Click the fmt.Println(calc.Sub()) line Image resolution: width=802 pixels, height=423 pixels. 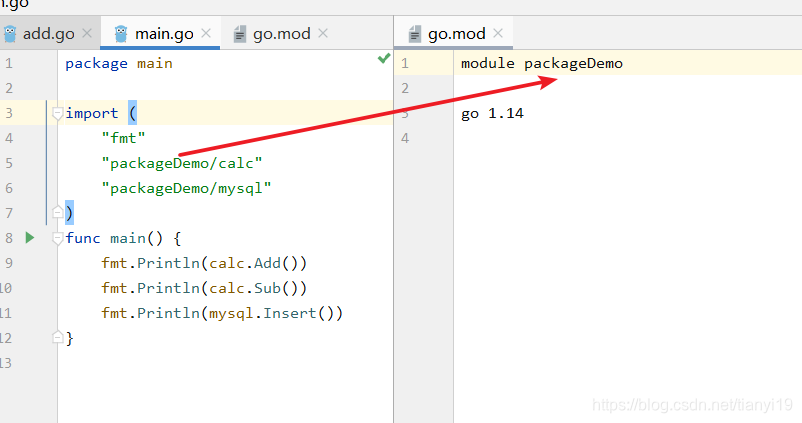click(x=204, y=288)
